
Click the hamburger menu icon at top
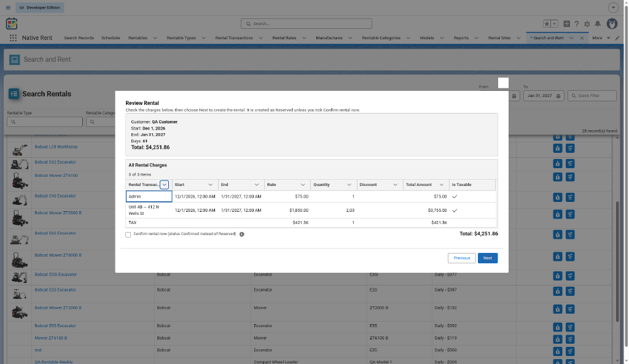(x=8, y=7)
